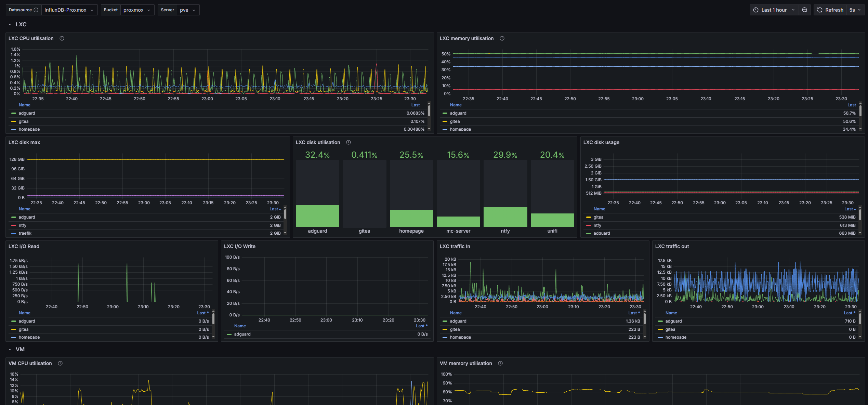Image resolution: width=868 pixels, height=405 pixels.
Task: Click the zoom out time range icon
Action: point(805,10)
